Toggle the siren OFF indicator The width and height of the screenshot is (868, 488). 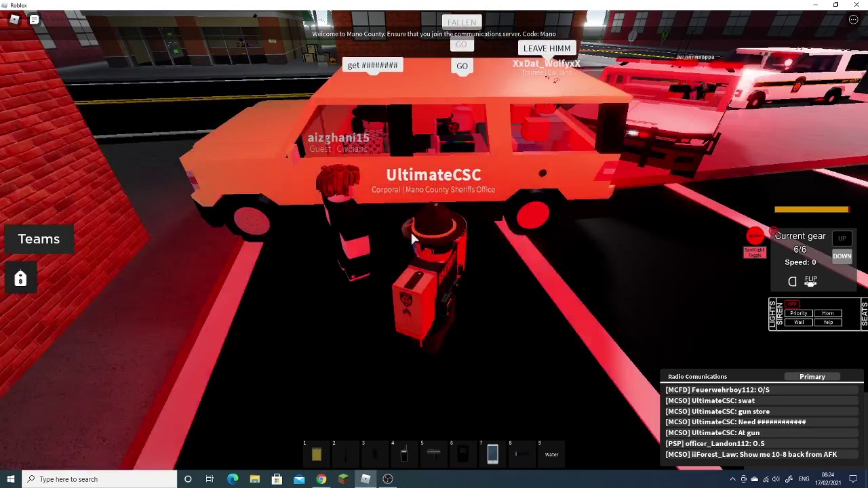click(793, 304)
